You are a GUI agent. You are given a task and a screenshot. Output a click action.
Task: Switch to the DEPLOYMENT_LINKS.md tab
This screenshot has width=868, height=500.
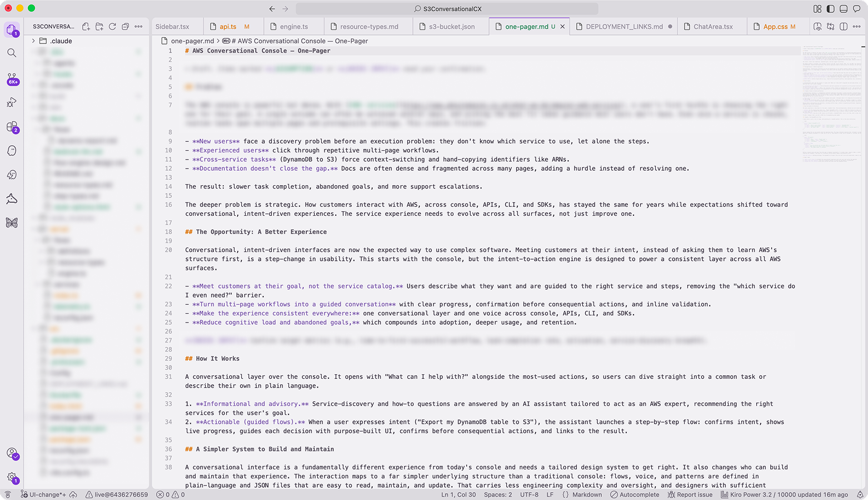coord(624,26)
